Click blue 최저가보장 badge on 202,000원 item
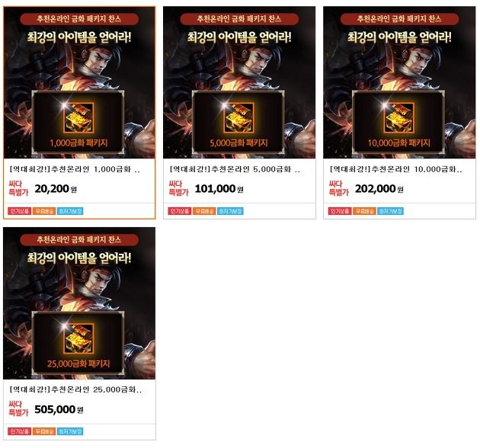Image resolution: width=480 pixels, height=448 pixels. click(x=390, y=211)
